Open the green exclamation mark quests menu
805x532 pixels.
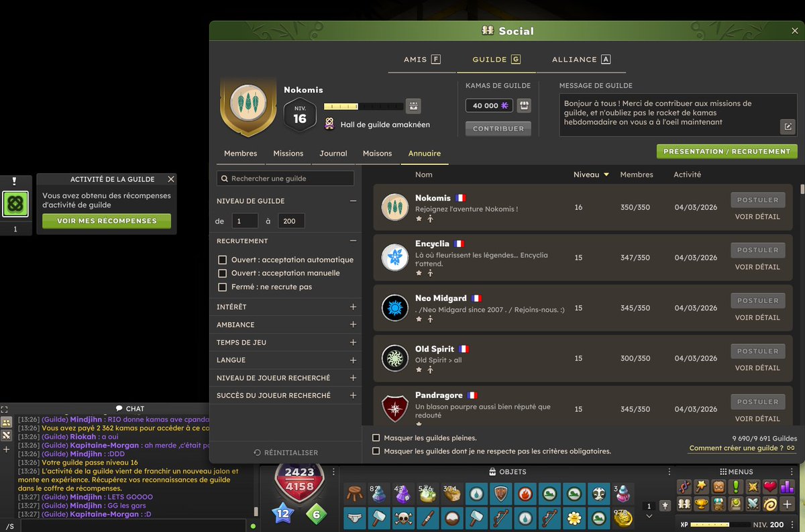tap(735, 486)
